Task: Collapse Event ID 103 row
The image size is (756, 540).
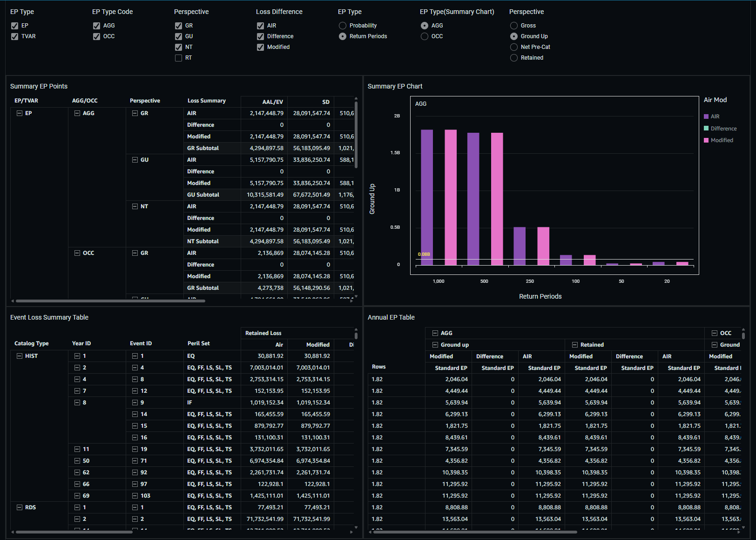Action: (x=135, y=496)
